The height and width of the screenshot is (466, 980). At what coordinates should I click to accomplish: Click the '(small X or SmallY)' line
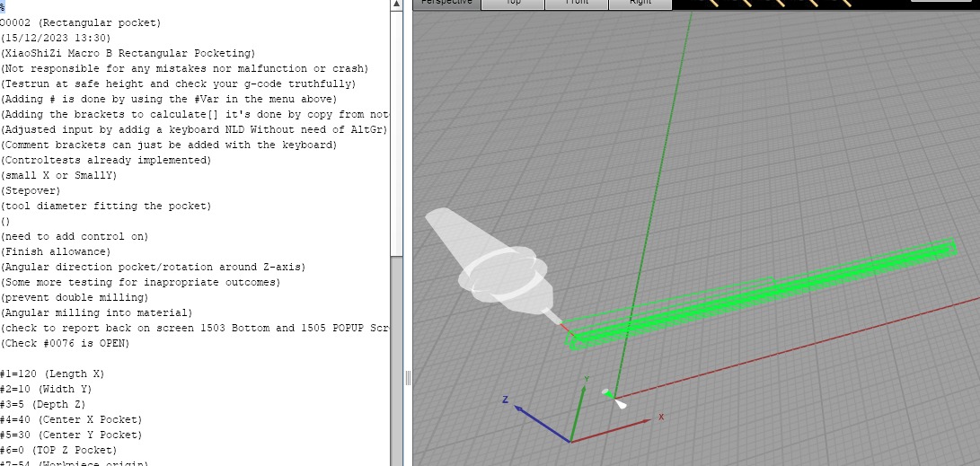tap(58, 175)
